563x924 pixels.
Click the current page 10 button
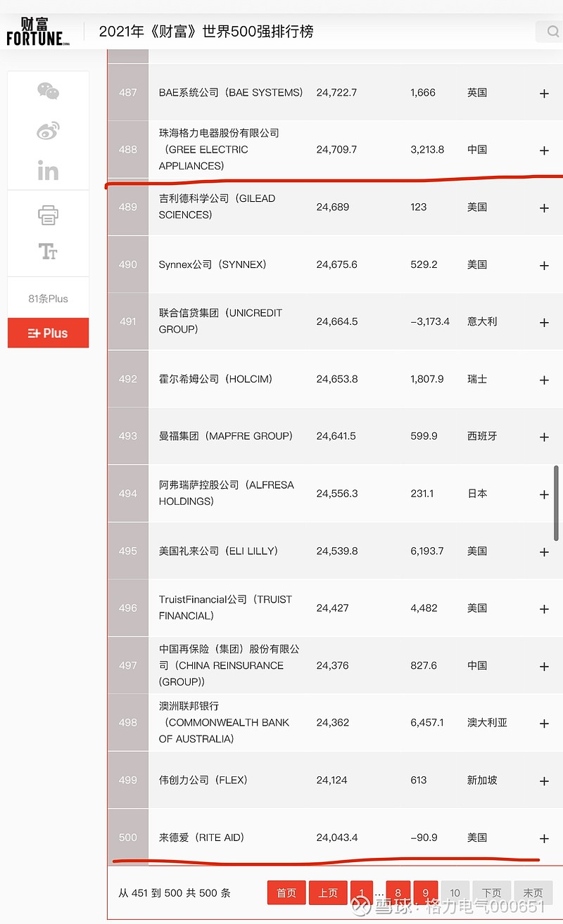[x=455, y=893]
